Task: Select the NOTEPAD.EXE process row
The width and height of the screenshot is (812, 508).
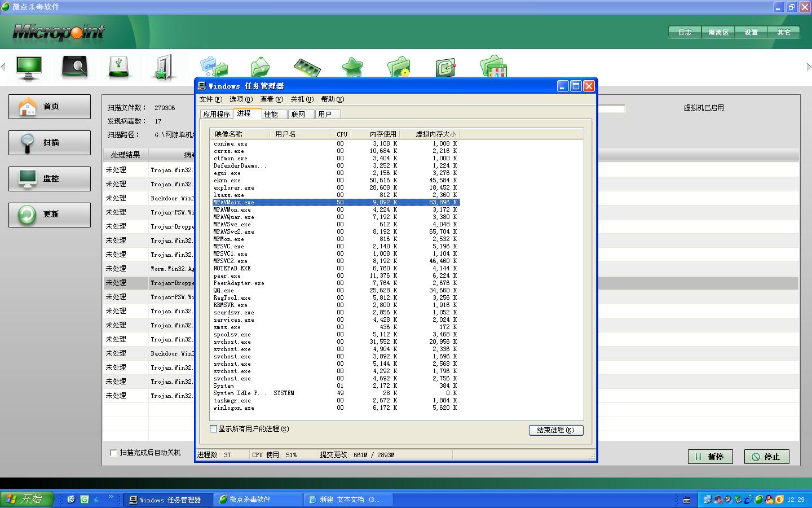Action: pos(336,269)
